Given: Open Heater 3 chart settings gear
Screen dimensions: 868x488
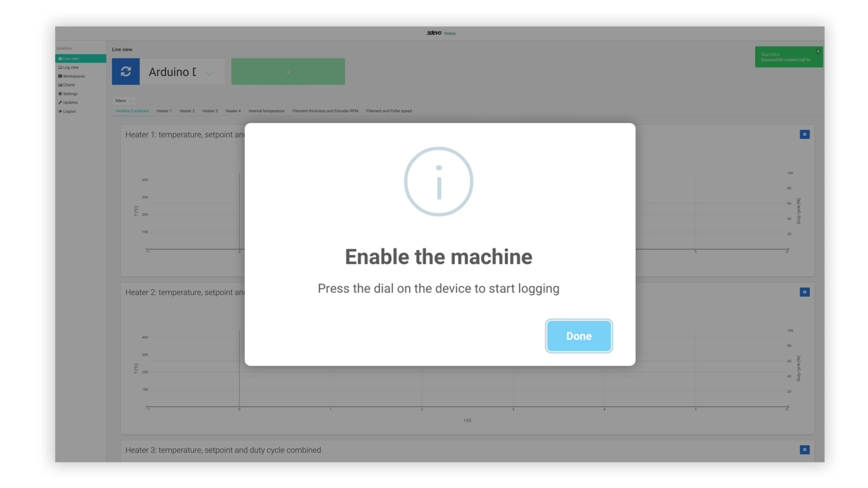Looking at the screenshot, I should 804,449.
